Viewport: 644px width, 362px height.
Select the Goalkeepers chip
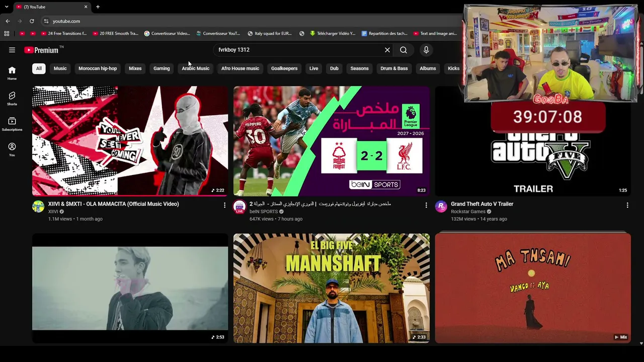(x=284, y=68)
